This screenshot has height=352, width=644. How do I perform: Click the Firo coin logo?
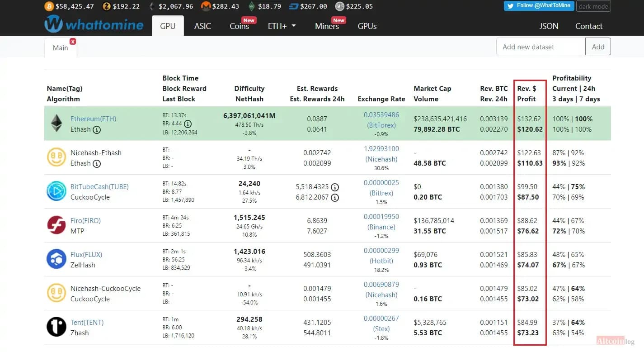tap(56, 225)
